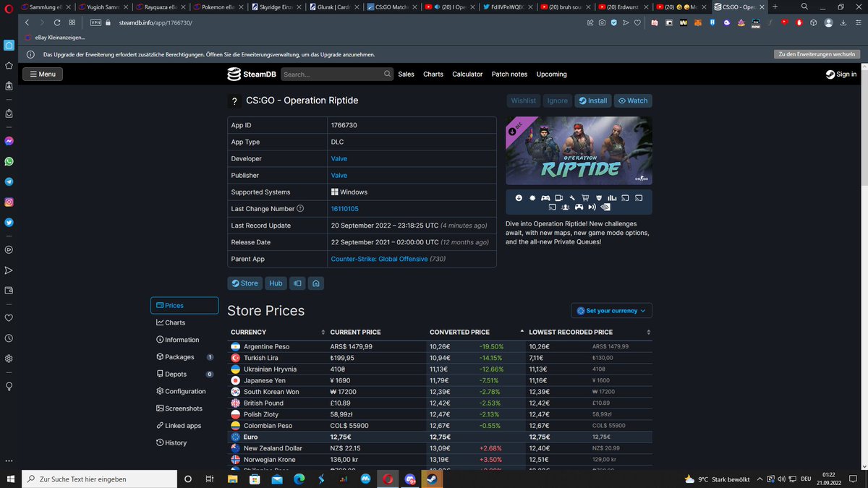Click the home icon button
Image resolution: width=868 pixels, height=488 pixels.
pyautogui.click(x=317, y=283)
